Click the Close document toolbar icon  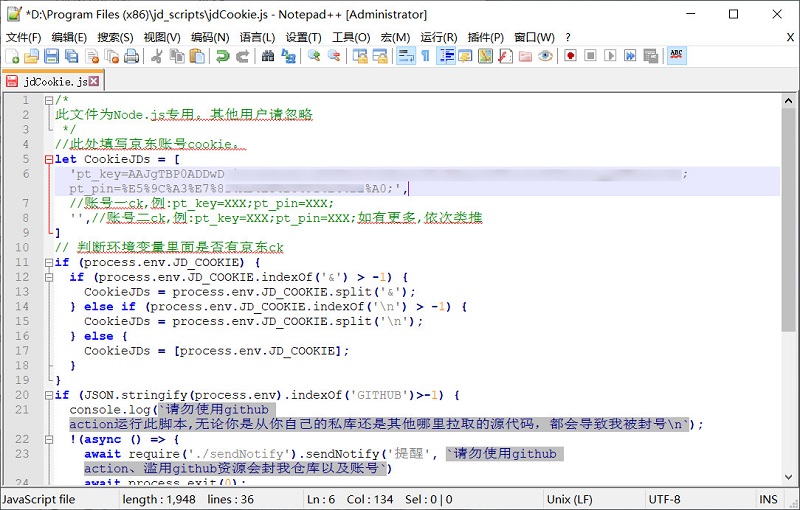92,56
